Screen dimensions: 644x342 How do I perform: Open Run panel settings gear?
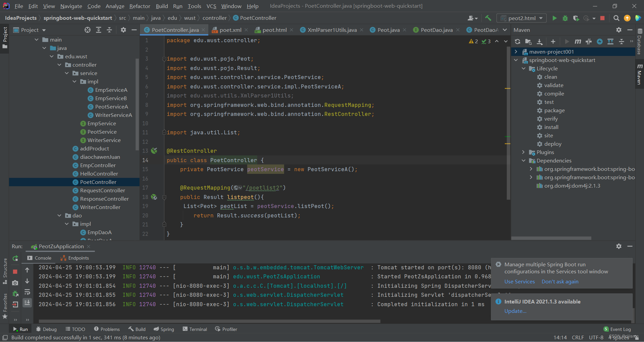pos(619,246)
